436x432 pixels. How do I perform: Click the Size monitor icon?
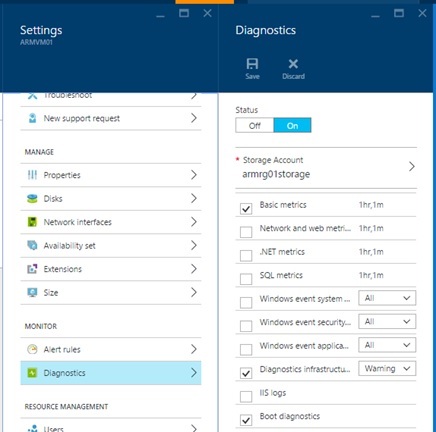pyautogui.click(x=32, y=292)
